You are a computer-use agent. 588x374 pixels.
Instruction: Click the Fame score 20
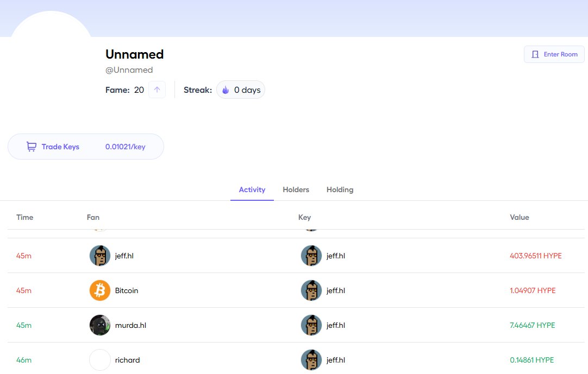coord(139,90)
